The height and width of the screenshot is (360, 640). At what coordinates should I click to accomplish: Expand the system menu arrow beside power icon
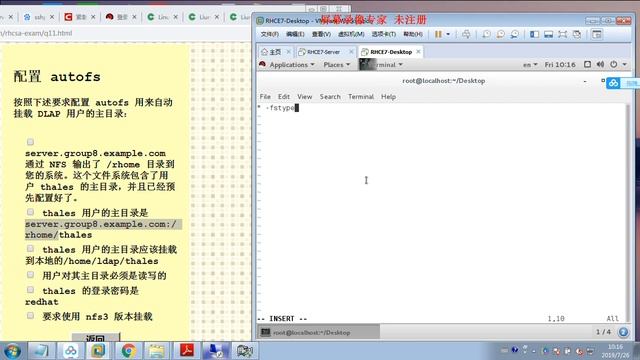point(624,65)
